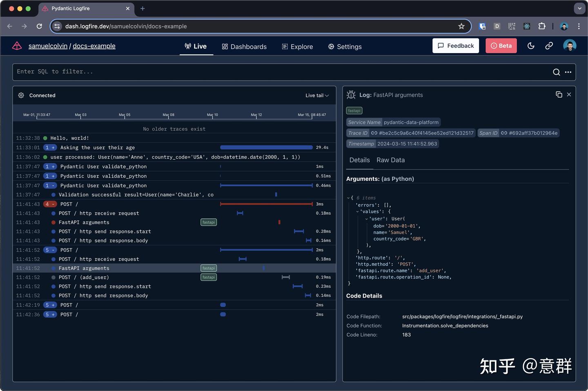Collapse the 'values' node
This screenshot has height=391, width=588.
tap(357, 211)
